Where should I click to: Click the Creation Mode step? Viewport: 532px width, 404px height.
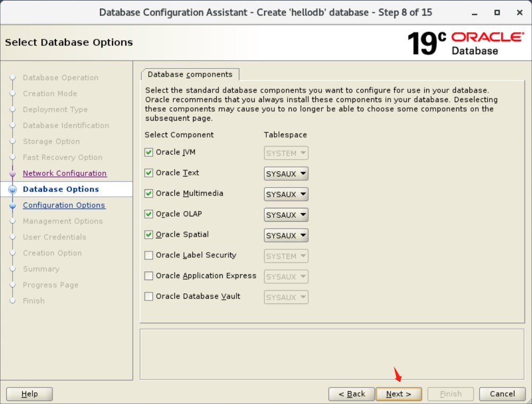50,94
